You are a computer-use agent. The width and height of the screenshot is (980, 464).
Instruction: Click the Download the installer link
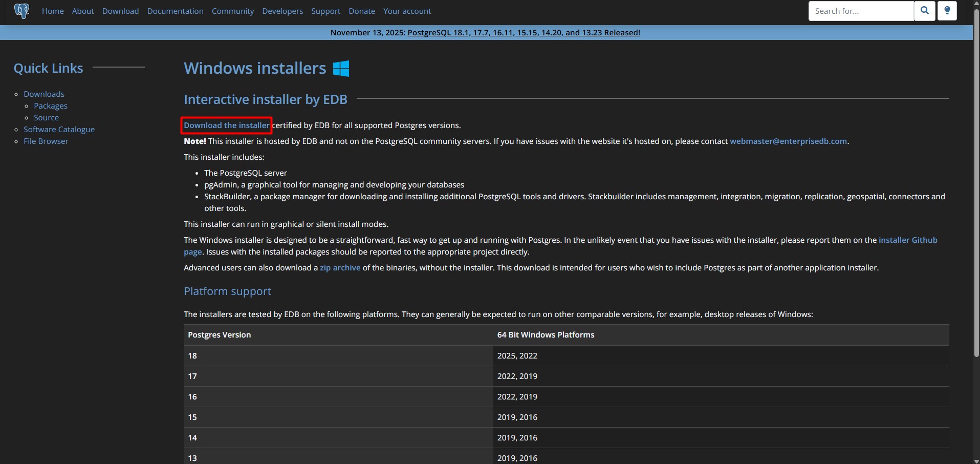point(226,125)
